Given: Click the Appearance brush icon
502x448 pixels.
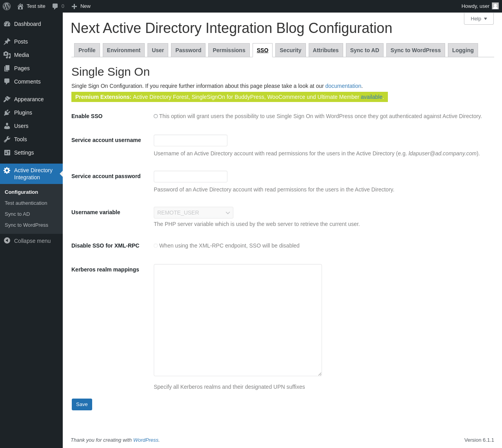Looking at the screenshot, I should [7, 99].
